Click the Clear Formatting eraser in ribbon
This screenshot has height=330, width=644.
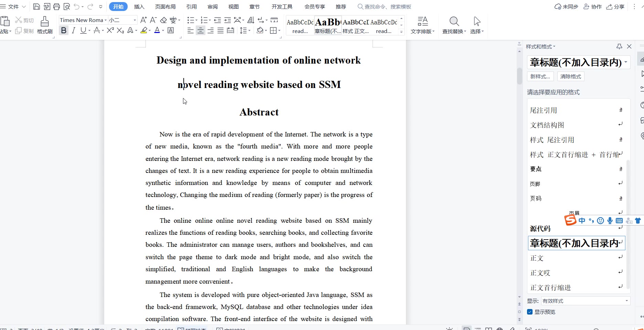[163, 20]
